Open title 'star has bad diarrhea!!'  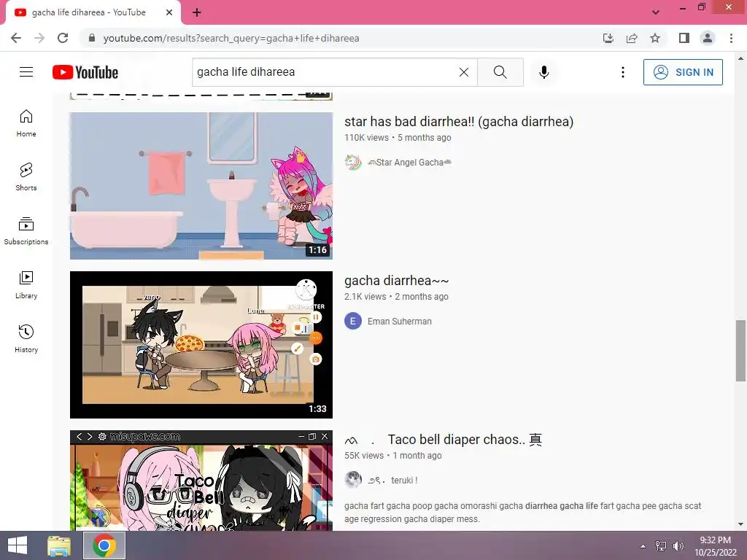pos(459,122)
